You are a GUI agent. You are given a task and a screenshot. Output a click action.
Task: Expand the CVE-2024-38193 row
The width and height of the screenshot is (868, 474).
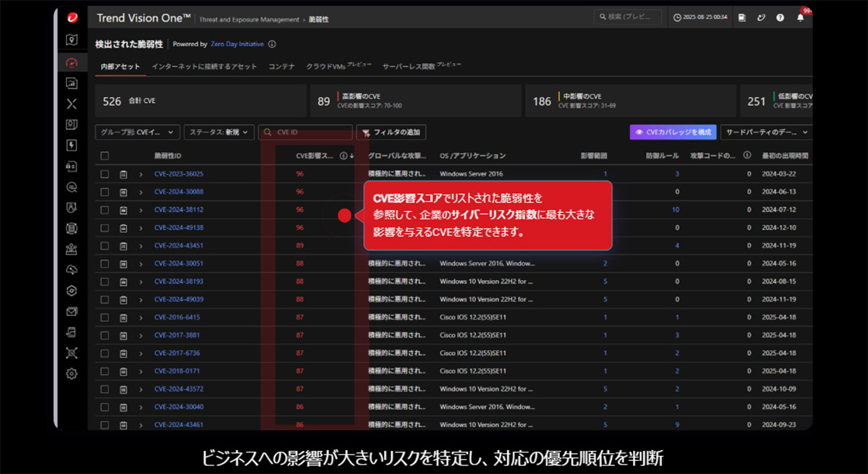(x=141, y=282)
